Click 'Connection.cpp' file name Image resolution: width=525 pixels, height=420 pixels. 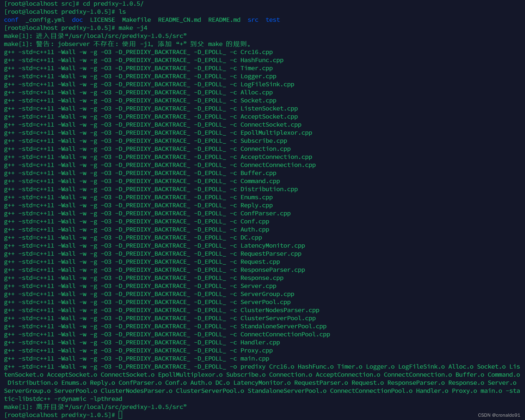click(x=266, y=149)
